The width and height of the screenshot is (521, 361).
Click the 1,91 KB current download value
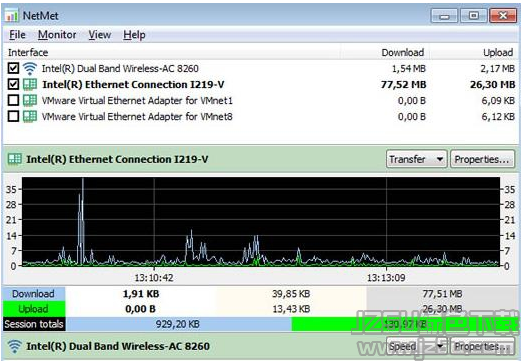click(x=141, y=294)
